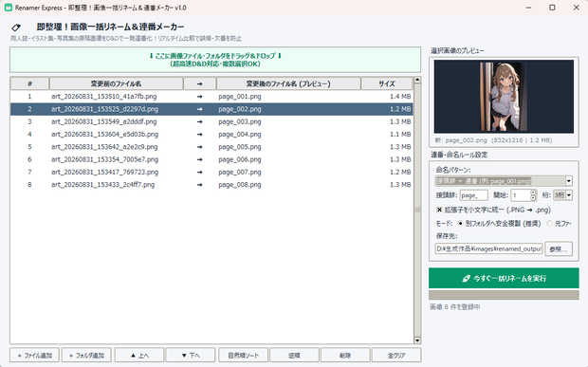Click the progress bar under the rename button
Screen dimensions: 588x367
click(x=504, y=295)
